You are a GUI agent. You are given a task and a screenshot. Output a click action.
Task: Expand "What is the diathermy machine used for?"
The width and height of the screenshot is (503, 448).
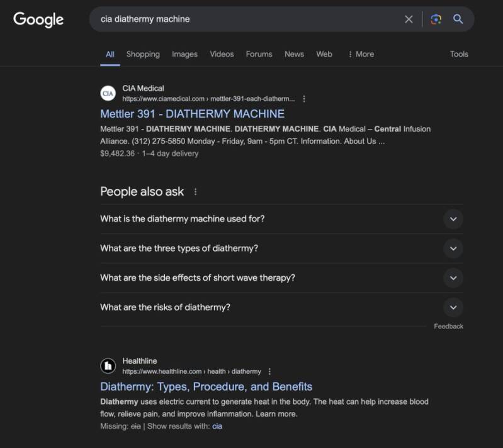(453, 219)
